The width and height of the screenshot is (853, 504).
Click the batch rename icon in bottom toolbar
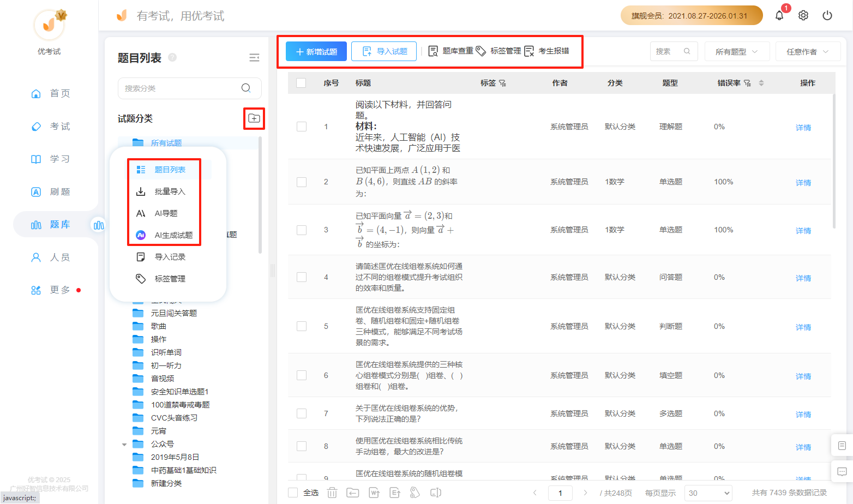436,493
